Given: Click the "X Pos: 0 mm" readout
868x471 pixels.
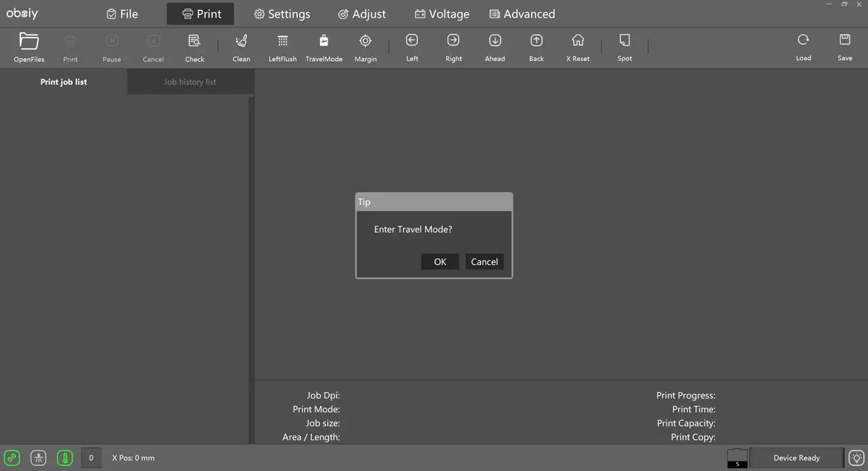Looking at the screenshot, I should 134,458.
